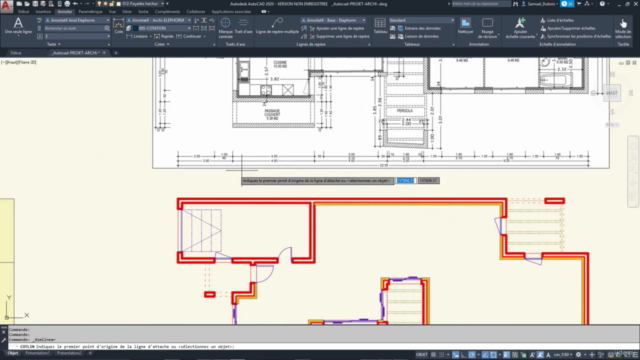The width and height of the screenshot is (640, 360).
Task: Click the help question mark icon
Action: pyautogui.click(x=602, y=4)
